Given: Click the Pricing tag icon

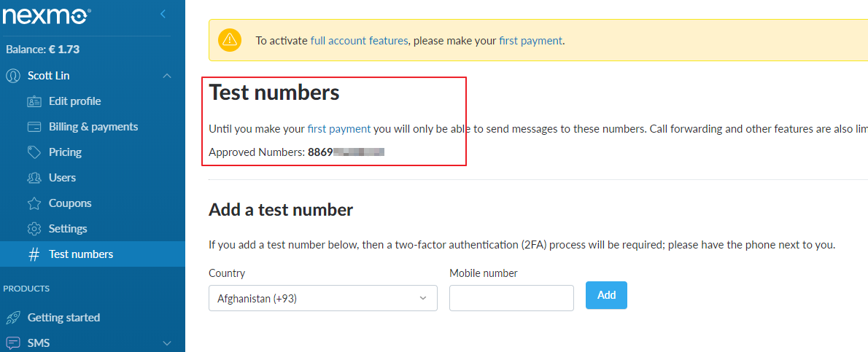Looking at the screenshot, I should [34, 152].
